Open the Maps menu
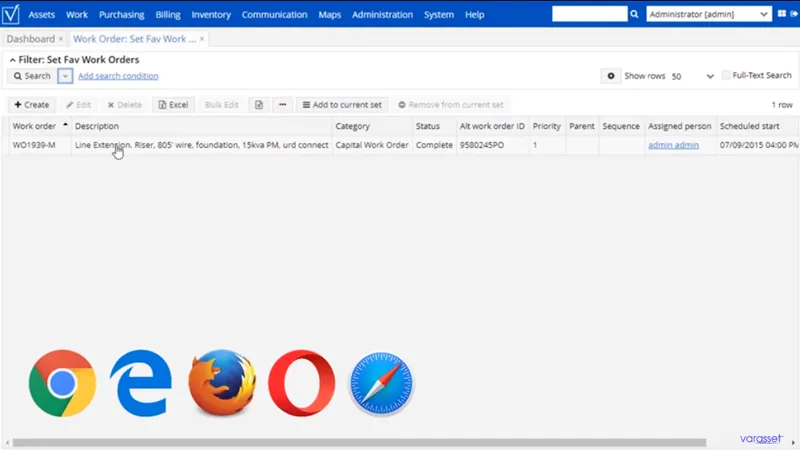The image size is (800, 450). click(x=330, y=15)
